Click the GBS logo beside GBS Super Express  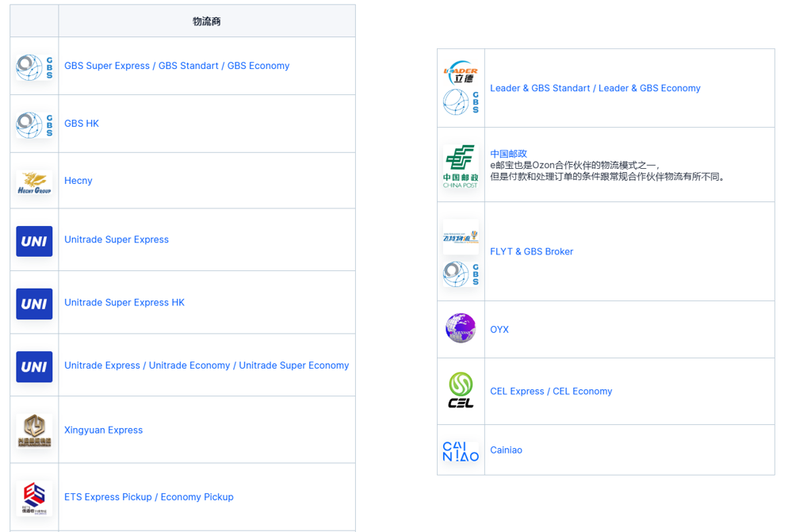click(x=34, y=67)
